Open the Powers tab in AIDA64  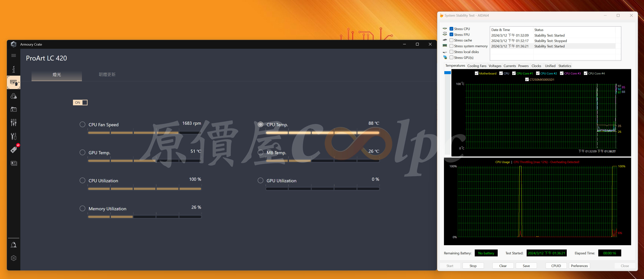pos(523,66)
